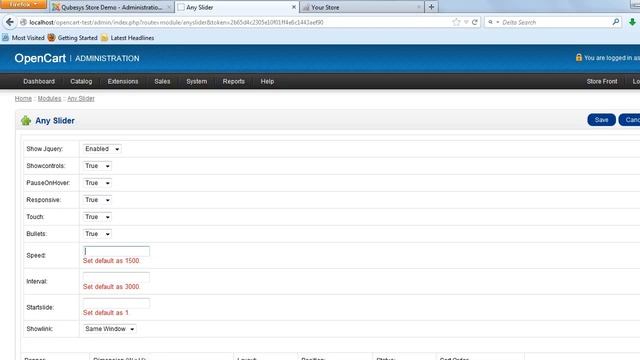Open the Touch dropdown
Screen dimensions: 640x360
pos(97,217)
